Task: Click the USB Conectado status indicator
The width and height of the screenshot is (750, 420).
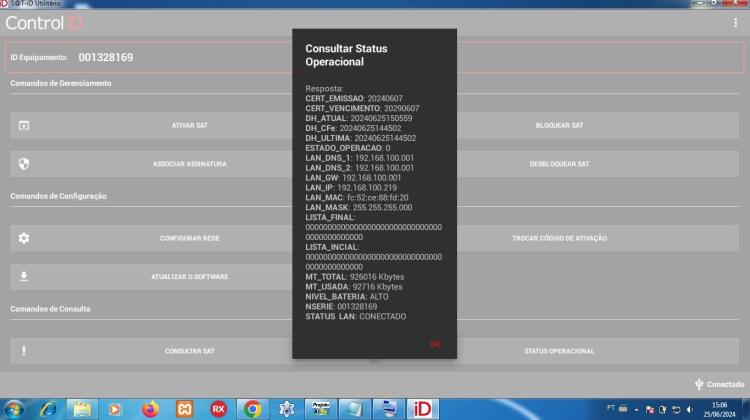Action: pyautogui.click(x=719, y=384)
